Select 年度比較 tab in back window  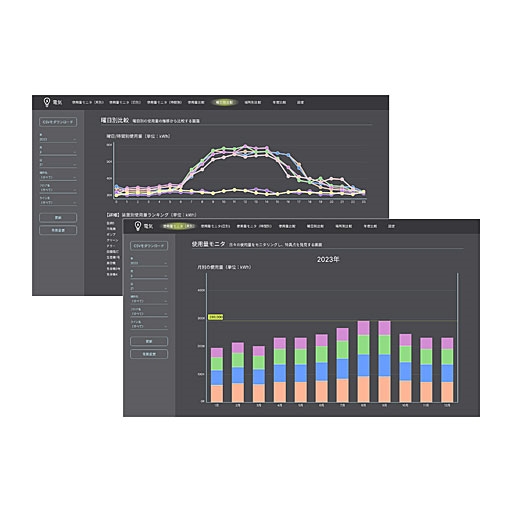point(279,102)
